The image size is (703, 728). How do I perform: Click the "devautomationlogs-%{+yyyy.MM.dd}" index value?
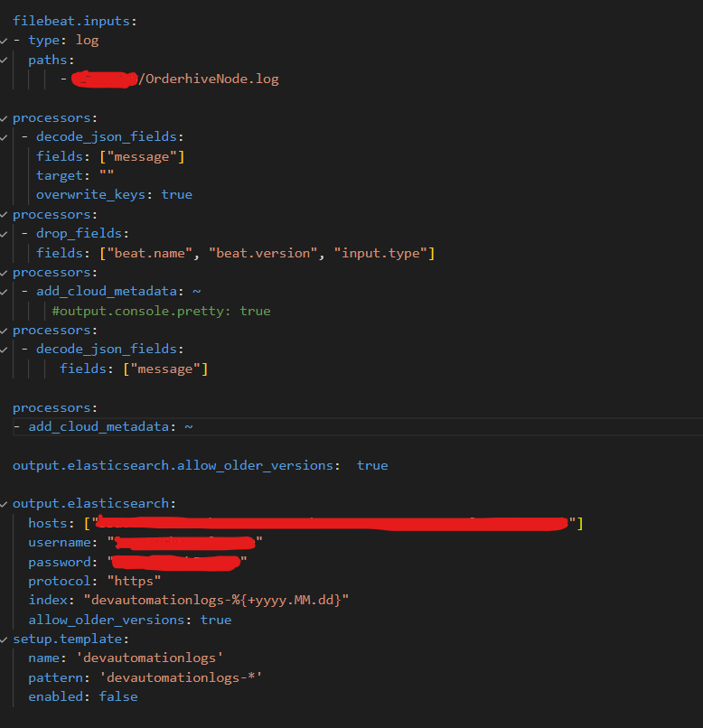(x=216, y=601)
